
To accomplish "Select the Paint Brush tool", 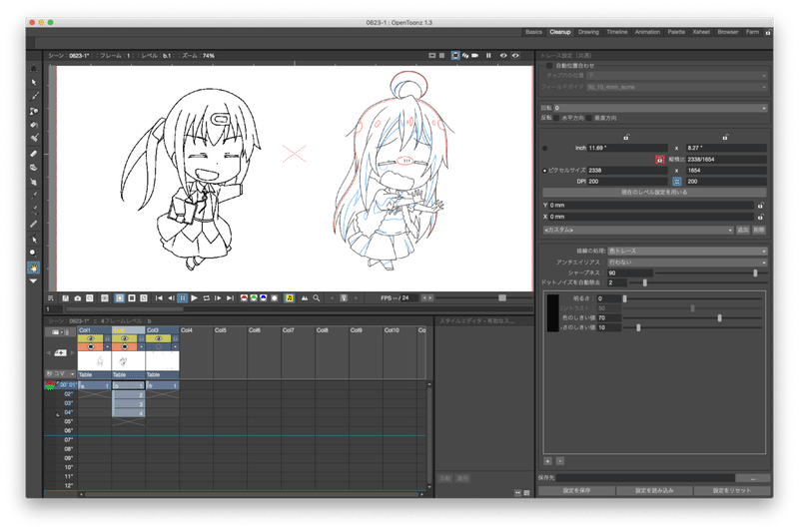I will pyautogui.click(x=34, y=138).
